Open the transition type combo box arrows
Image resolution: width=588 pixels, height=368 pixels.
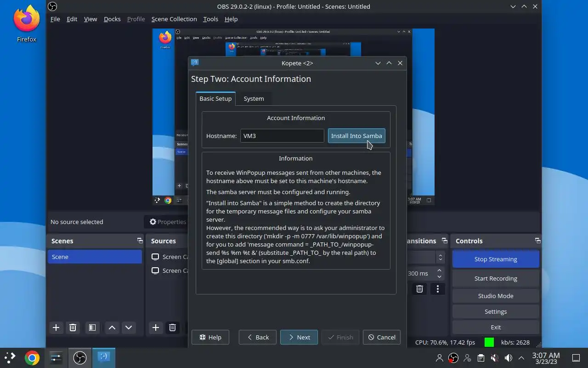click(x=441, y=257)
